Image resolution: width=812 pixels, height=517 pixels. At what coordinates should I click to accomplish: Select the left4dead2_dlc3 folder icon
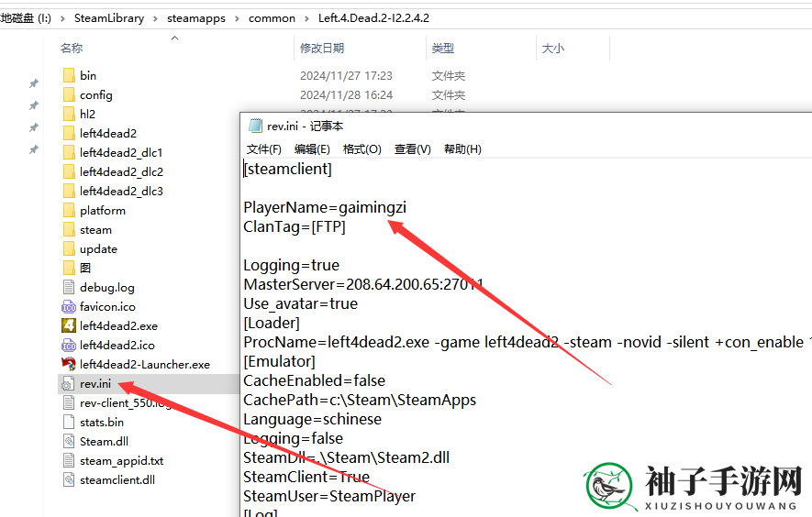click(x=69, y=191)
